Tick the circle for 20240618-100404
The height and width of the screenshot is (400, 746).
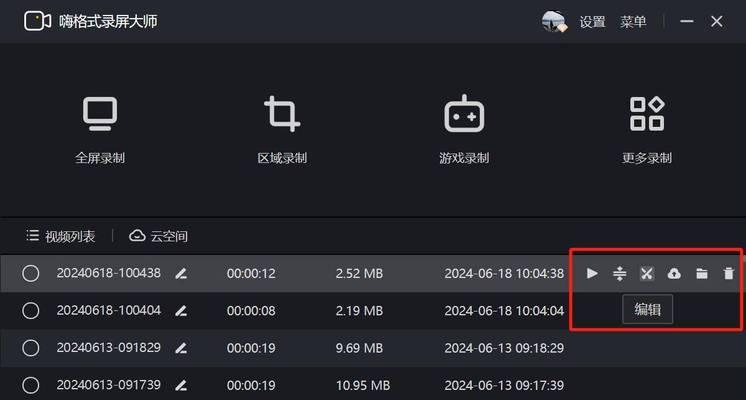(x=31, y=311)
